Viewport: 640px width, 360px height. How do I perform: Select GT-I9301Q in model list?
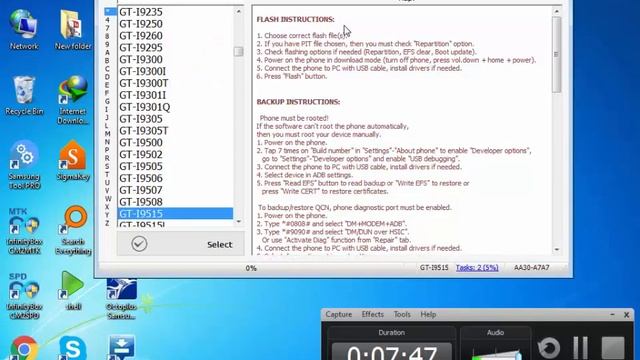coord(175,107)
